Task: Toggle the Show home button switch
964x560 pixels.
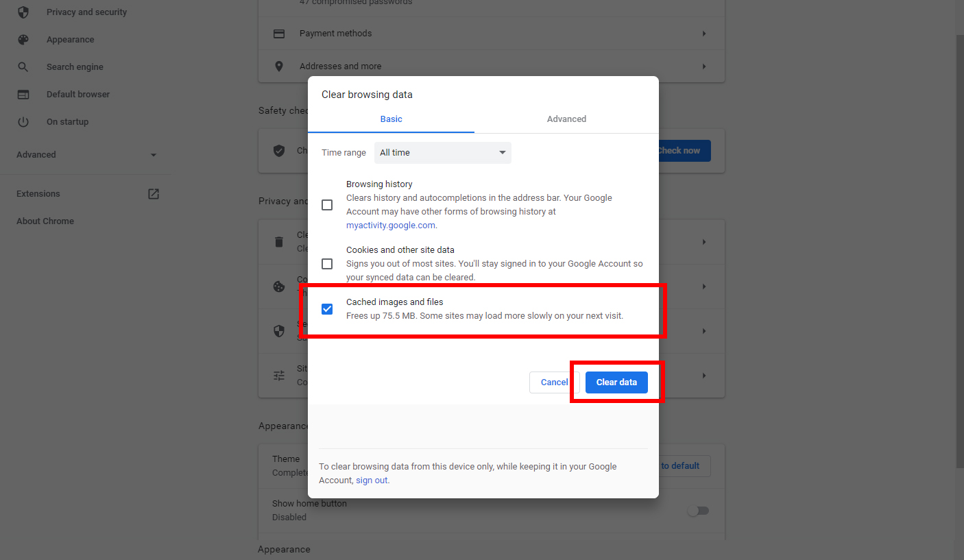Action: [698, 511]
